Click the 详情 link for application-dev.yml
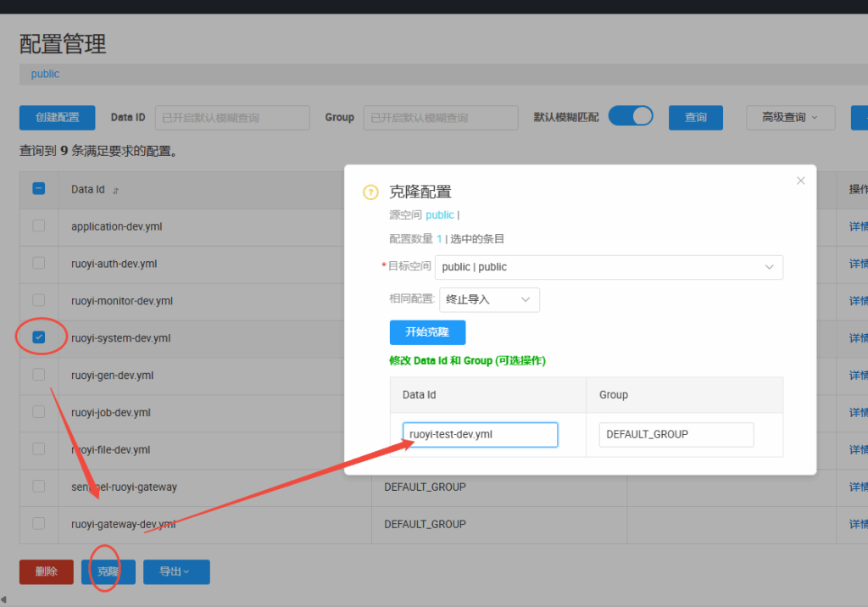Viewport: 868px width, 607px height. tap(858, 226)
